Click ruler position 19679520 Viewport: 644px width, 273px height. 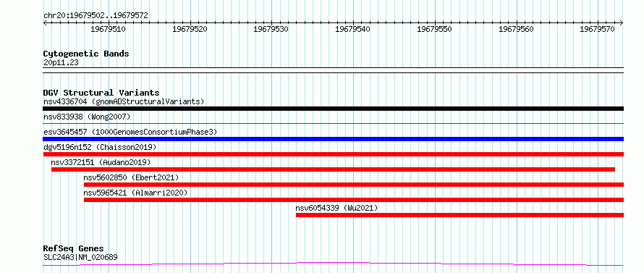click(190, 29)
